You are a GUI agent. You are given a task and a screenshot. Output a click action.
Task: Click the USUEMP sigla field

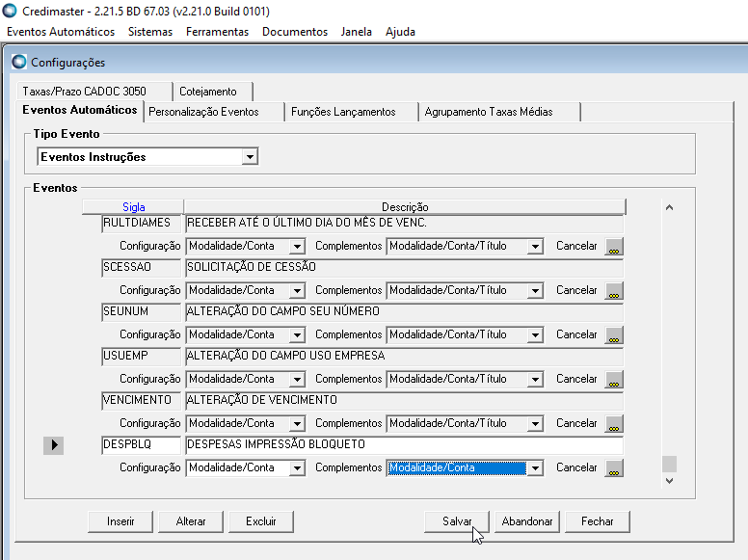tap(141, 356)
